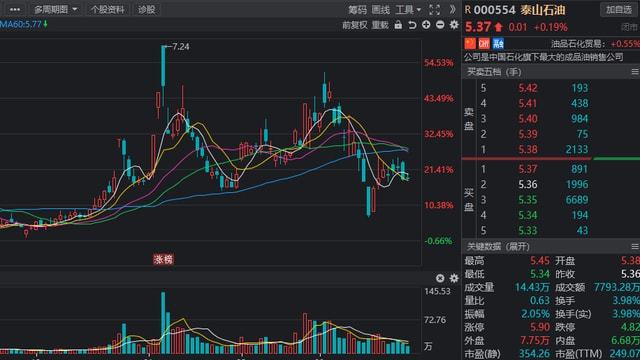Expand the 关键数据 (展开) header
This screenshot has height=360, width=640.
coord(498,247)
